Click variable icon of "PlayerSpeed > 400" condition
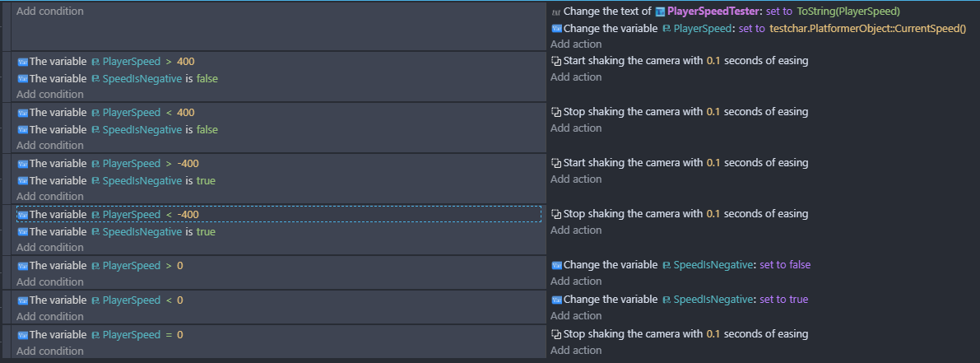This screenshot has height=363, width=980. pos(22,62)
